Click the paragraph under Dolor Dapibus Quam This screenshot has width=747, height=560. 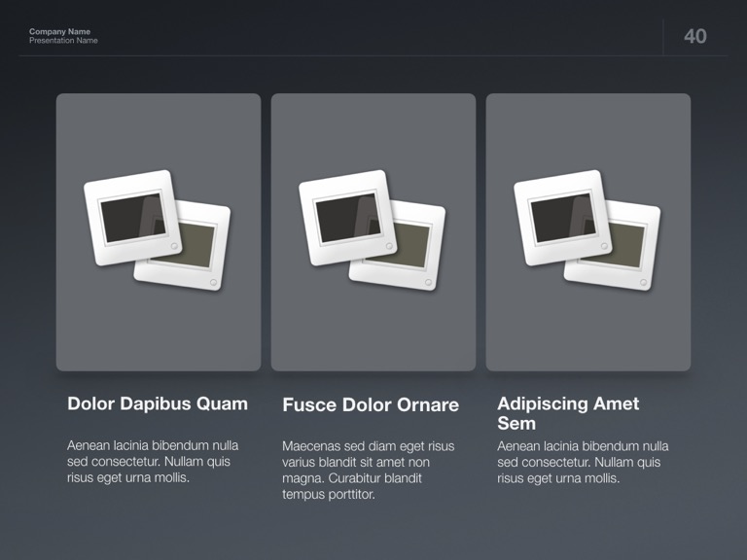[x=153, y=462]
